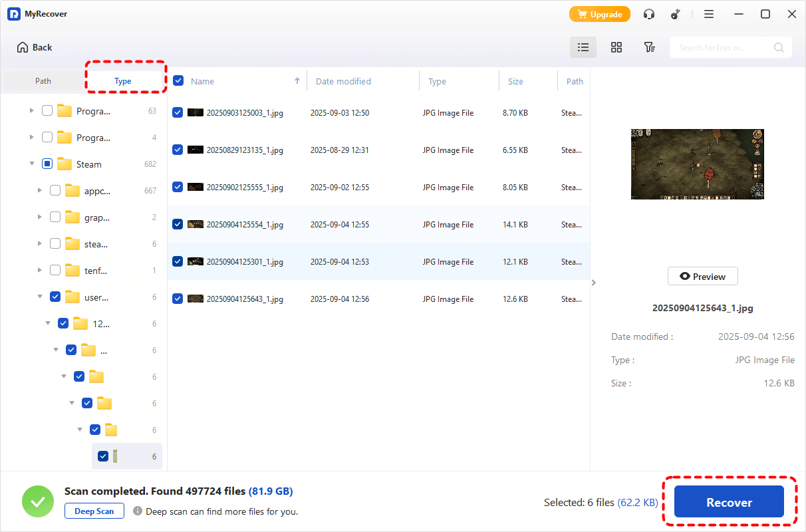Click the MyRecover logo icon
806x532 pixels.
[14, 14]
